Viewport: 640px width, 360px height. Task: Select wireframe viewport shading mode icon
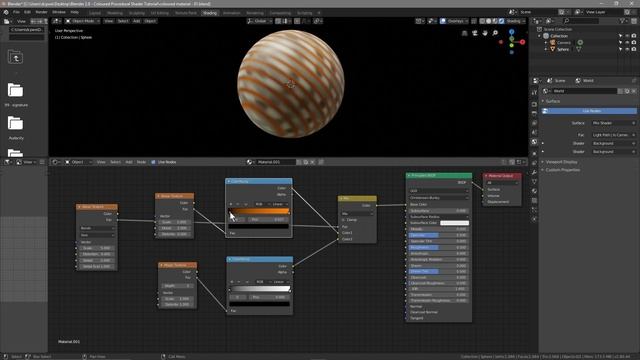pyautogui.click(x=482, y=21)
